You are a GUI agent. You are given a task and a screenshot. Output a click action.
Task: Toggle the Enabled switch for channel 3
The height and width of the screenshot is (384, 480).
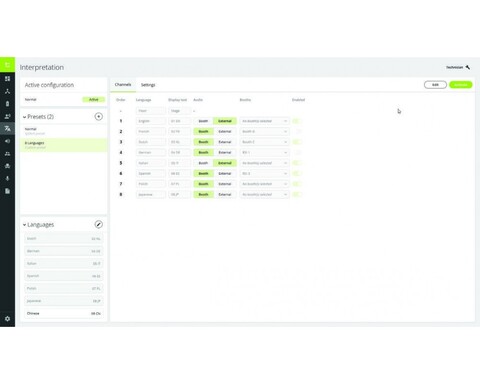(x=297, y=142)
